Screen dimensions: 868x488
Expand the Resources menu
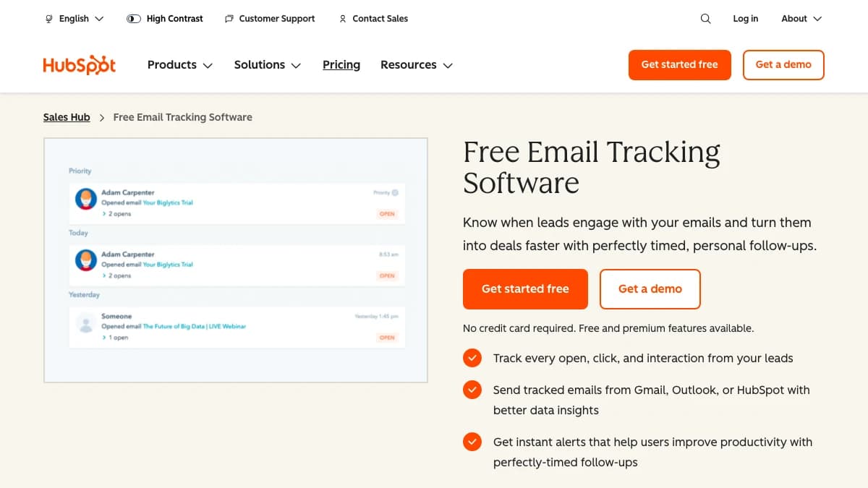tap(417, 64)
